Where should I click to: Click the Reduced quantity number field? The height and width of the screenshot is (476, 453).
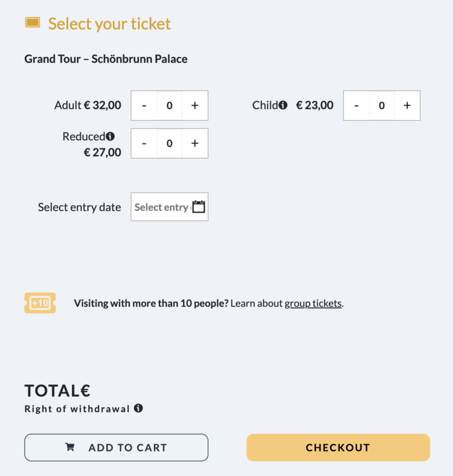170,143
